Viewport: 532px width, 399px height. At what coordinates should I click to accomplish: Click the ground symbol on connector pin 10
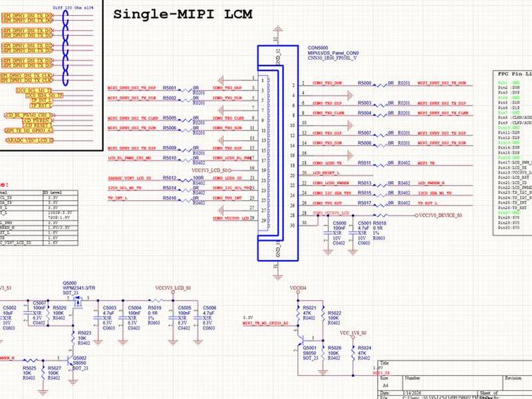point(350,126)
